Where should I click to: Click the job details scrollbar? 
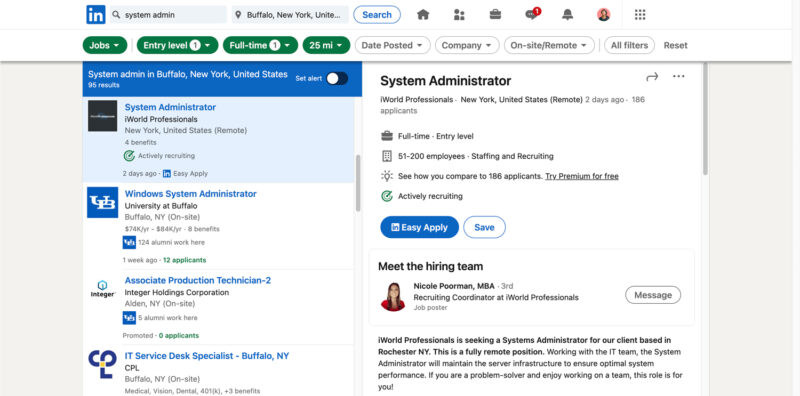point(705,119)
